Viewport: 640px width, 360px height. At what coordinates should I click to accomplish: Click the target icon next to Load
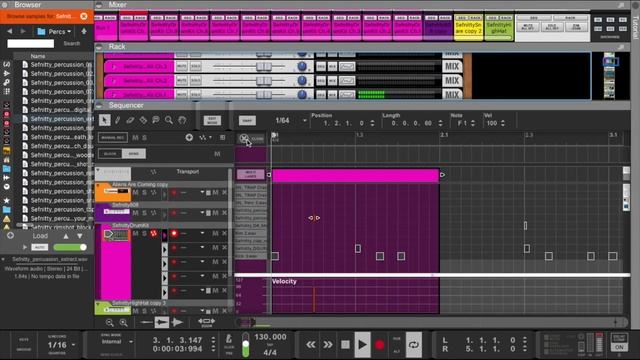pyautogui.click(x=10, y=236)
